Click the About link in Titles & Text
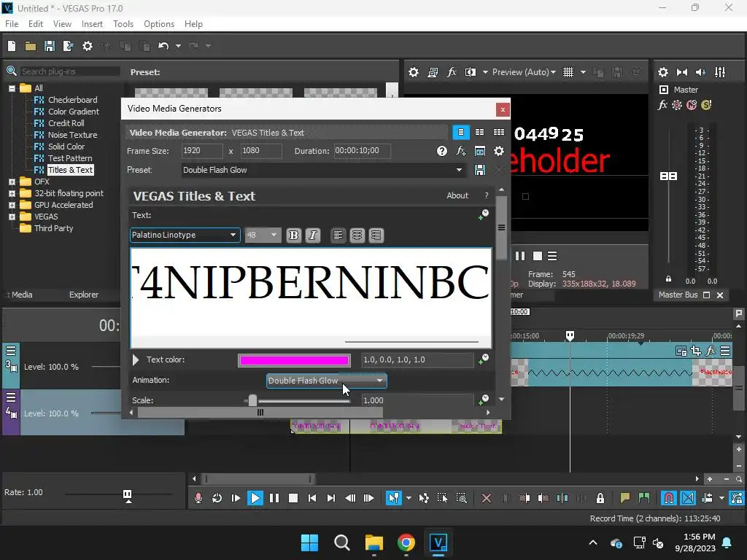This screenshot has height=560, width=747. pyautogui.click(x=457, y=195)
